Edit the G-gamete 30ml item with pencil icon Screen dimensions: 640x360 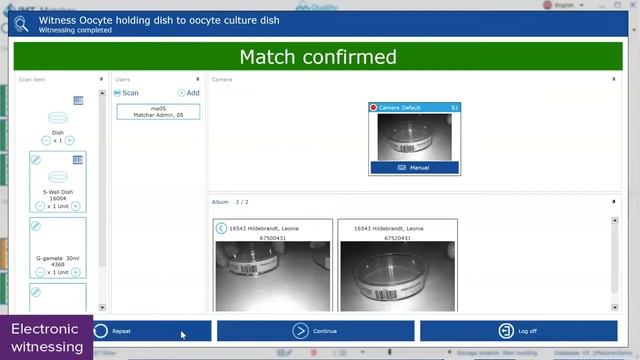36,226
